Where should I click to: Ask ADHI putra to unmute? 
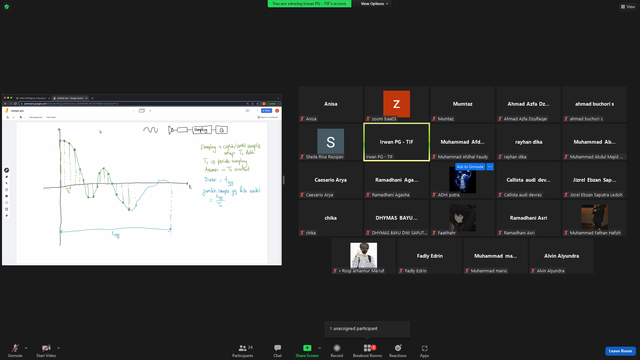tap(470, 167)
